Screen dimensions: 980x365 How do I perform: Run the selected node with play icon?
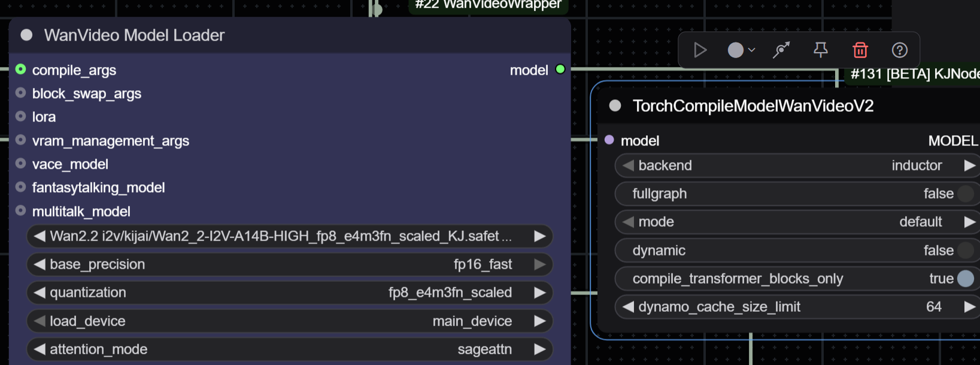700,50
